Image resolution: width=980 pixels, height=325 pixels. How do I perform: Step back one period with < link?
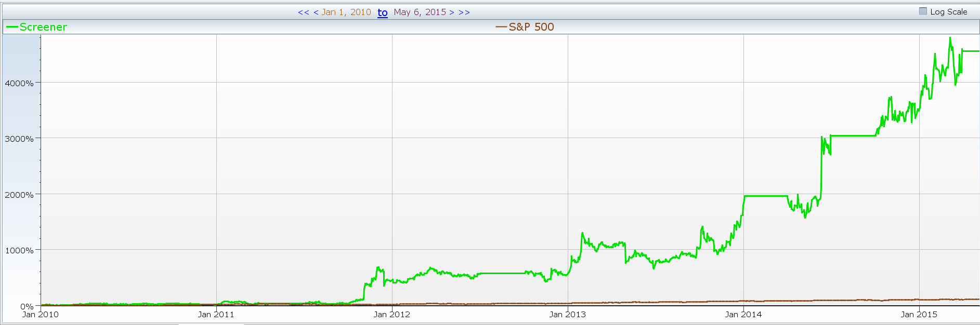(316, 12)
